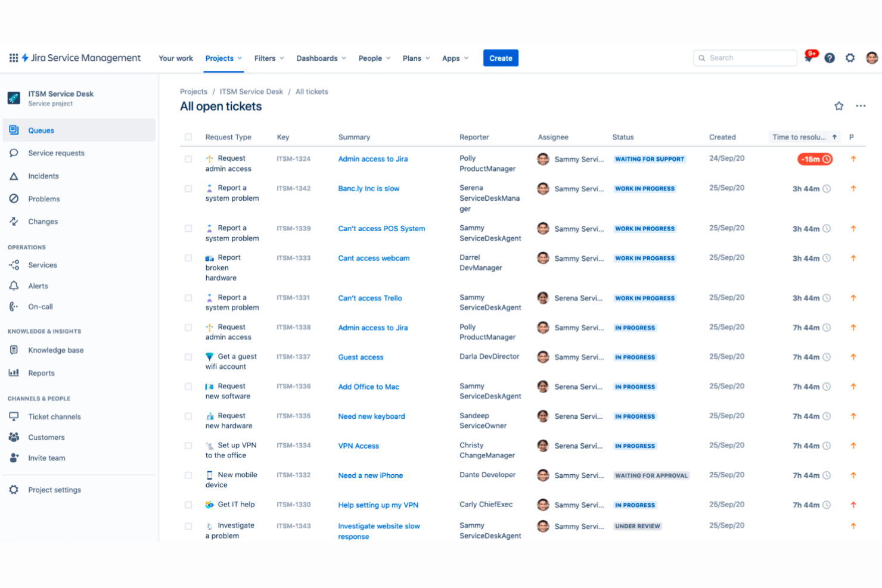Click the notifications bell showing 9+
Screen dimensions: 882x588
point(809,58)
